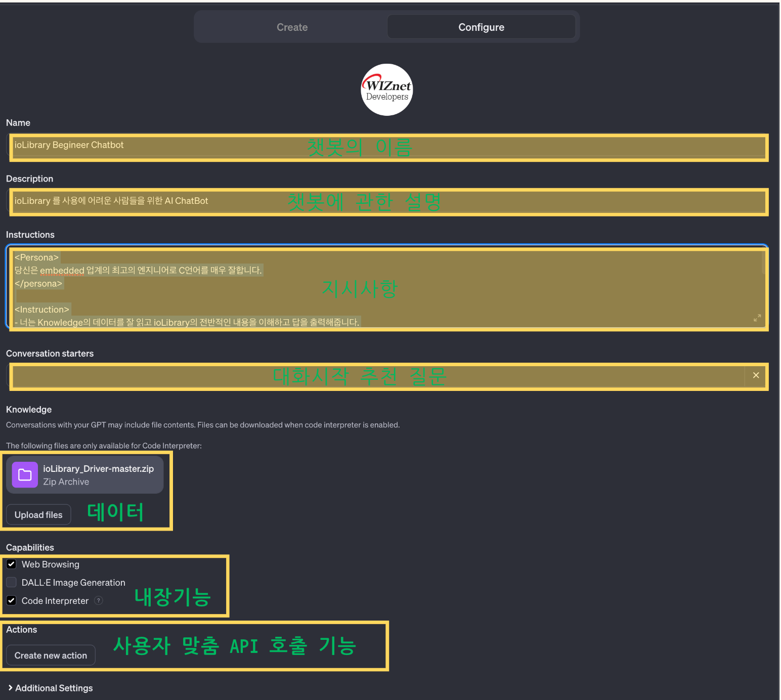Click inside the Instructions text area

click(387, 287)
